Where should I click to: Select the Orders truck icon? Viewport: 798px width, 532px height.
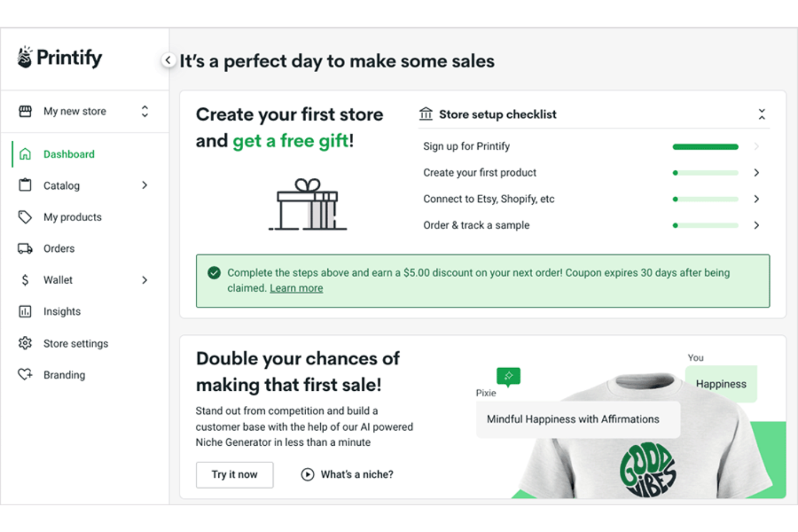tap(25, 248)
